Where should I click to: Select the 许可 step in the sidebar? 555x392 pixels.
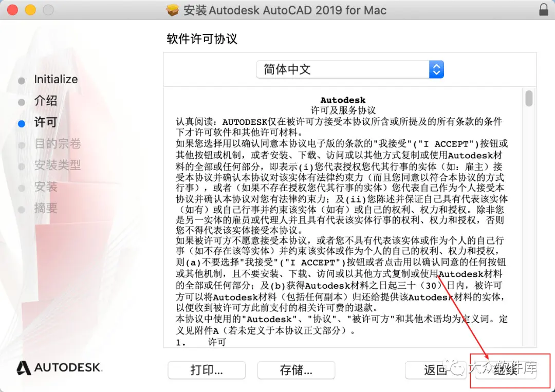(x=46, y=122)
